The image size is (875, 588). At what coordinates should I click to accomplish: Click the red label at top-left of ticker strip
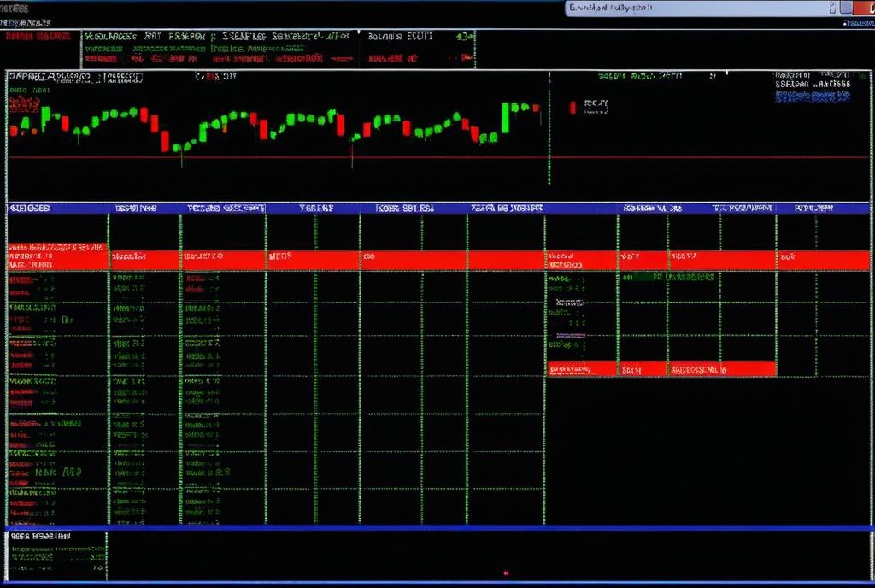click(38, 36)
